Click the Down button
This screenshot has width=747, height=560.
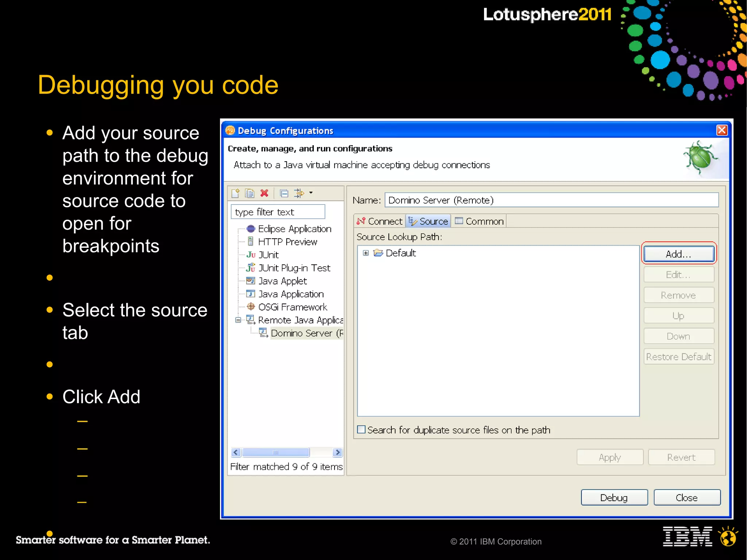tap(679, 336)
